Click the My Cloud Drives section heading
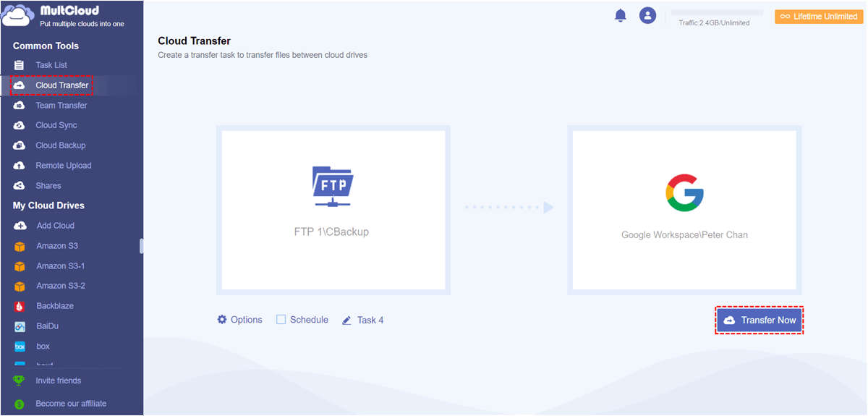 pyautogui.click(x=48, y=205)
